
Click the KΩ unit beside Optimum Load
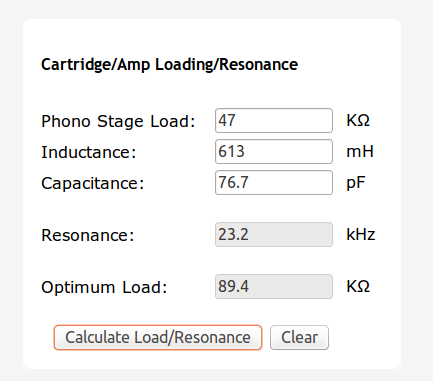click(x=358, y=286)
